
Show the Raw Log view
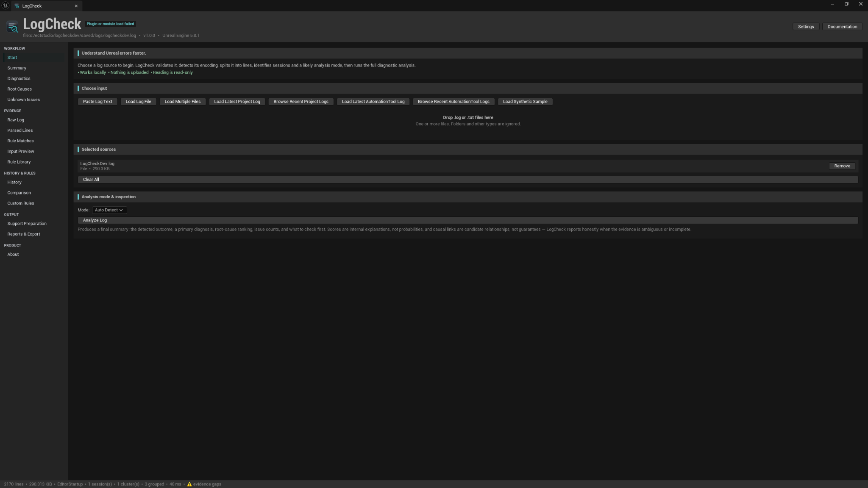click(x=34, y=120)
